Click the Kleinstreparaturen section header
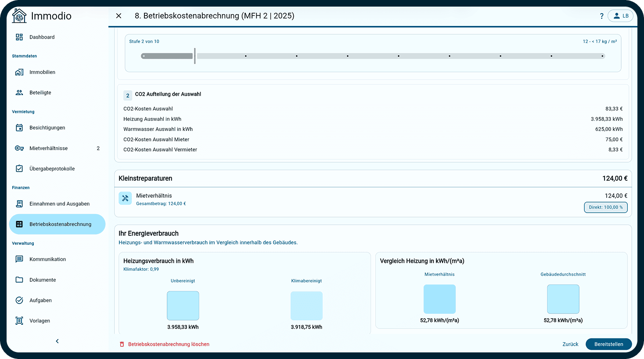The width and height of the screenshot is (644, 359). (x=373, y=178)
